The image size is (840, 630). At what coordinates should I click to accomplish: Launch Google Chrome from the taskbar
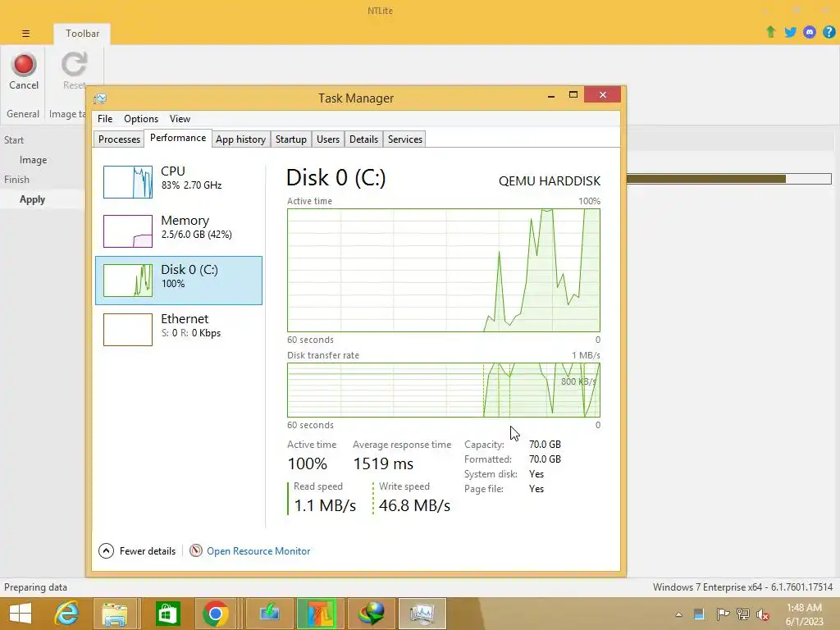pyautogui.click(x=216, y=614)
